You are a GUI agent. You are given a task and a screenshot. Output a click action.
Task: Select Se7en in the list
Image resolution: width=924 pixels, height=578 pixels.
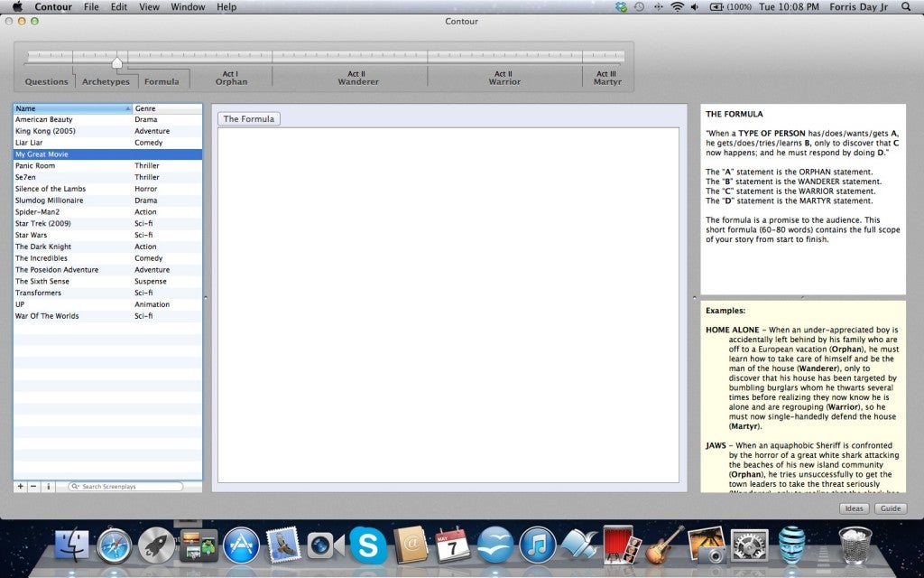108,177
